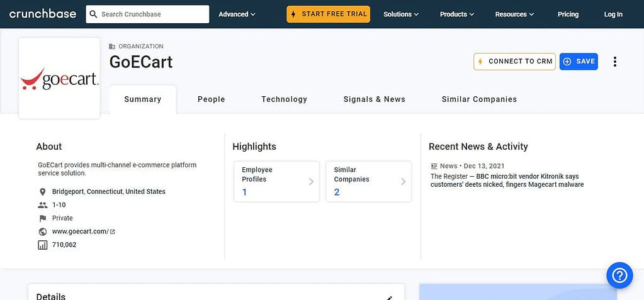Open the Similar Companies tab
644x300 pixels.
479,99
